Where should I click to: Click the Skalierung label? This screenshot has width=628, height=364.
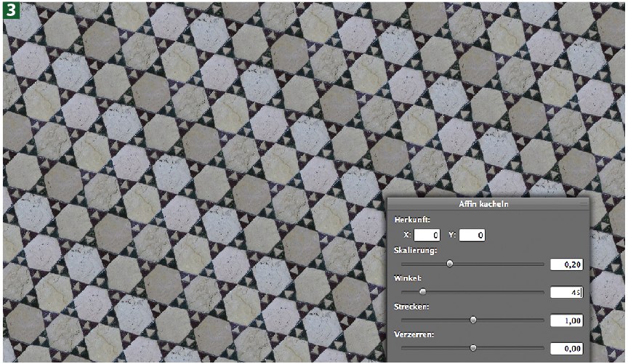(415, 250)
